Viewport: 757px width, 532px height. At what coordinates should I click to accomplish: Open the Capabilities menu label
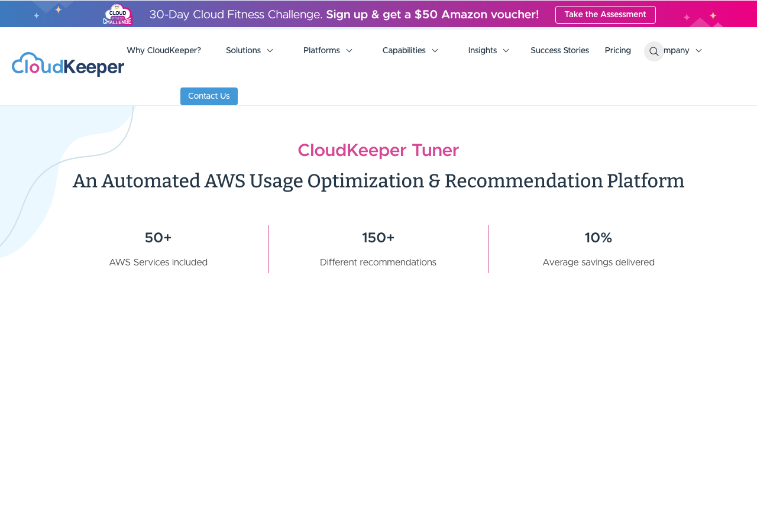click(x=404, y=51)
